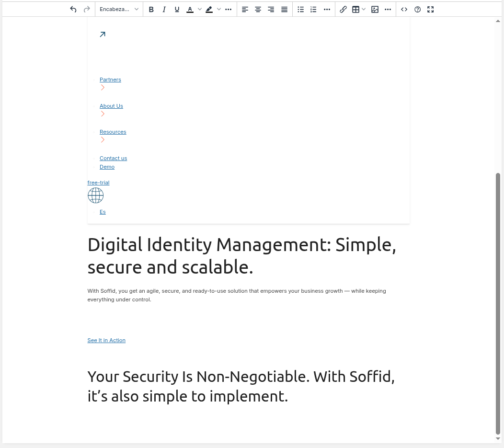
Task: Open the source code view
Action: click(x=404, y=9)
